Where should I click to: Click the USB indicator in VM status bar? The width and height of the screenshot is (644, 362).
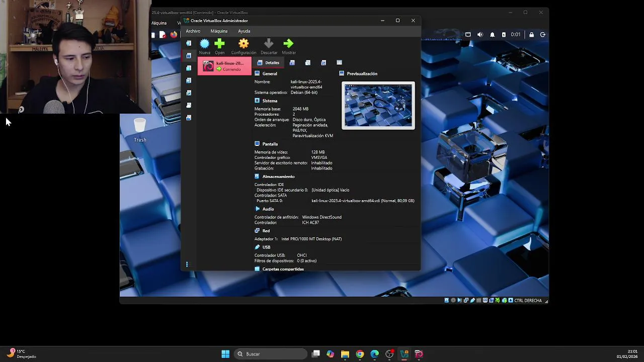[472, 300]
